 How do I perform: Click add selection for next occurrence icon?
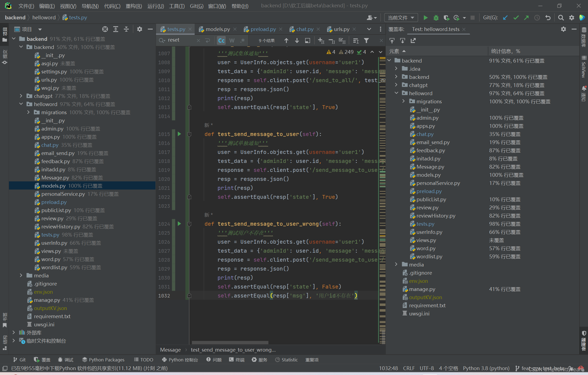(x=321, y=41)
